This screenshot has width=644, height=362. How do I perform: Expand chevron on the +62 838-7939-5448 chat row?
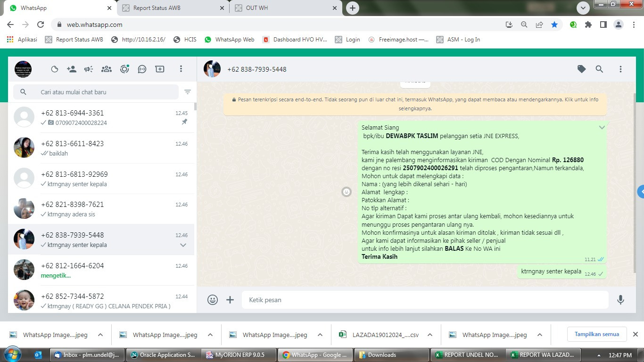183,245
